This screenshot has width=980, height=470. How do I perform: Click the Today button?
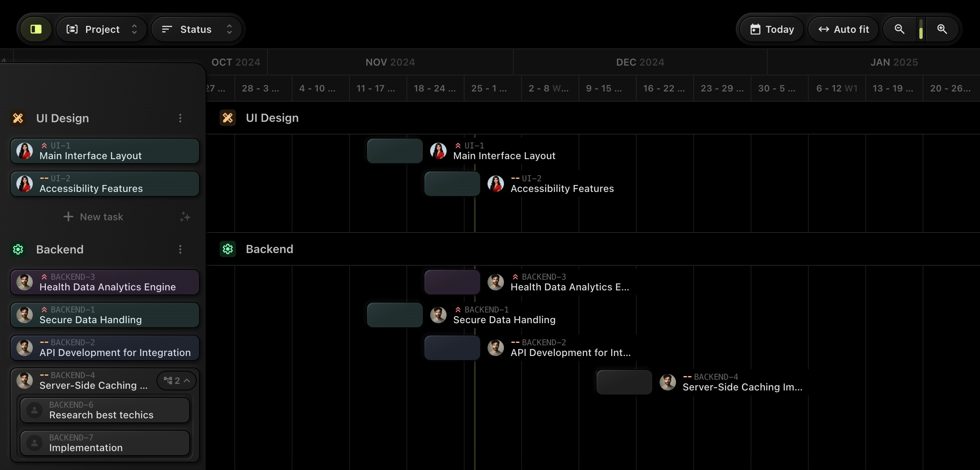(x=772, y=29)
